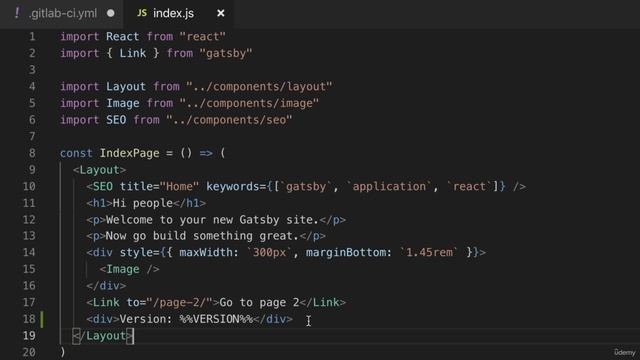
Task: Click the closing </Layout> tag on line 19
Action: click(103, 336)
